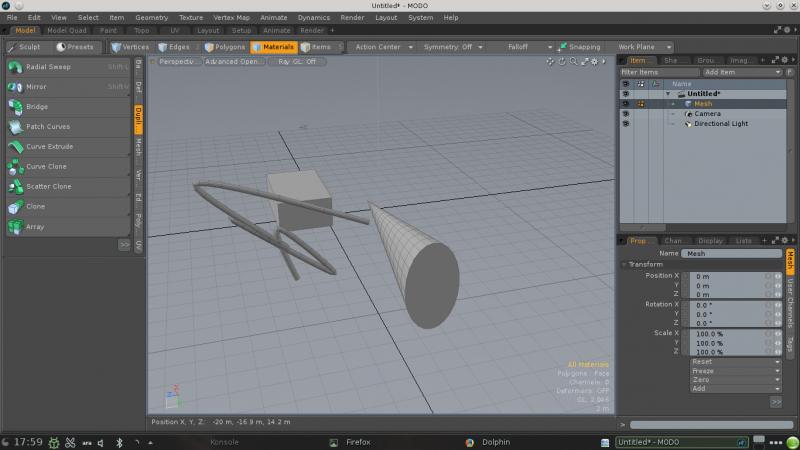The width and height of the screenshot is (800, 450).
Task: Click the command input field
Action: [x=712, y=425]
